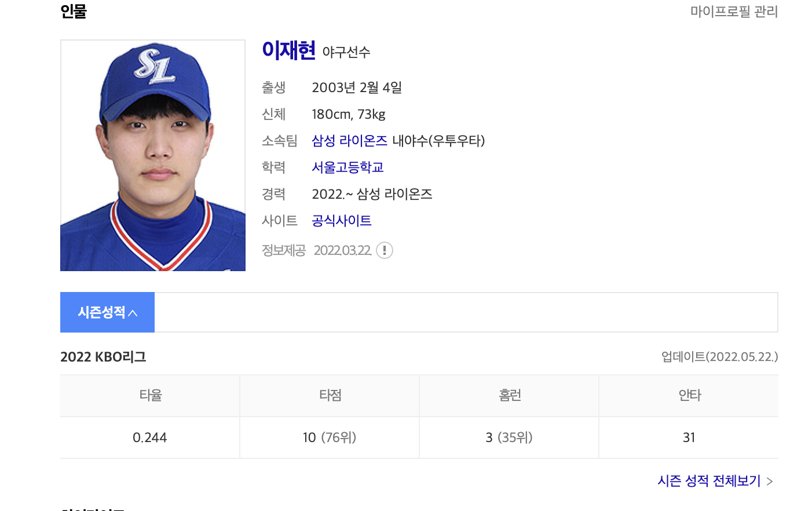
Task: View the full season stats via 시즌 성적 전체보기
Action: coord(708,481)
